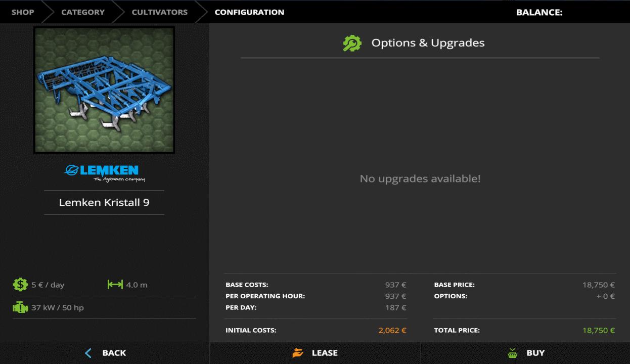The width and height of the screenshot is (630, 364).
Task: Click the green engine power icon
Action: coord(20,307)
